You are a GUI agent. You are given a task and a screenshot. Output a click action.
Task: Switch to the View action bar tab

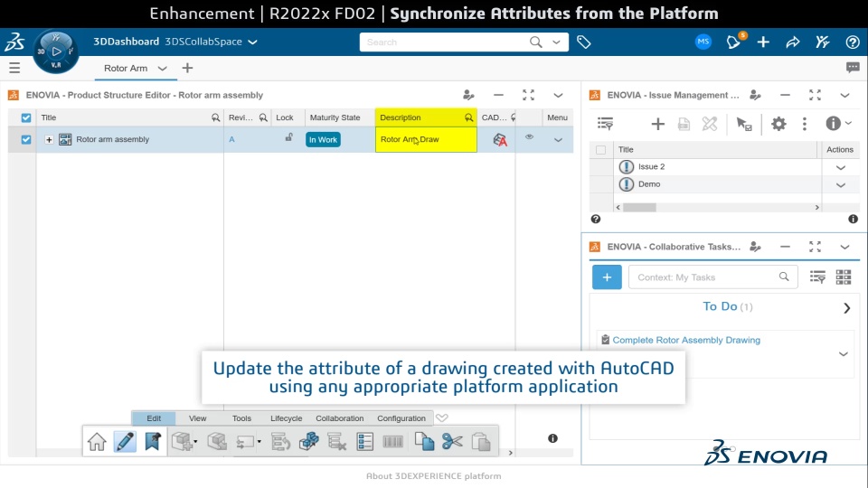(x=198, y=418)
